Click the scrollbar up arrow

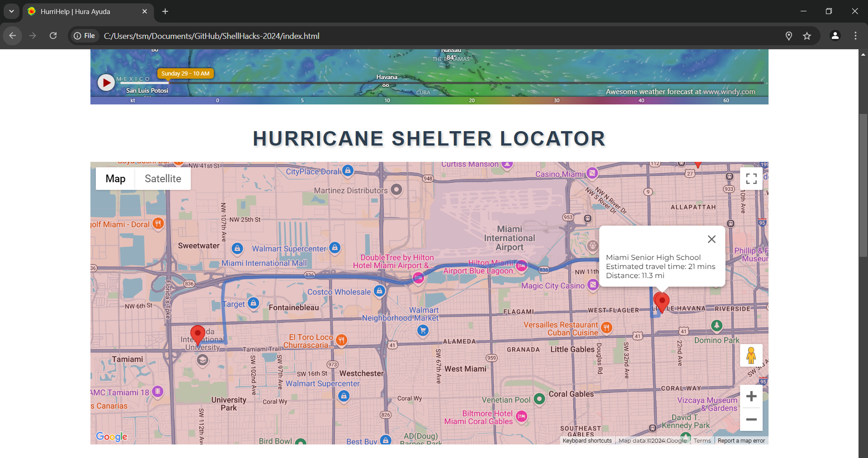pos(863,54)
